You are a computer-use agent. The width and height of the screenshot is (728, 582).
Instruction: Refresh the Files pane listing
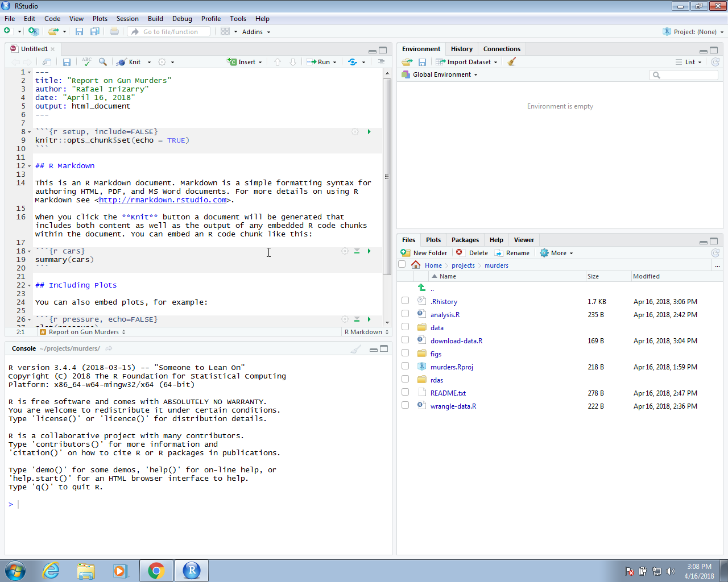715,253
